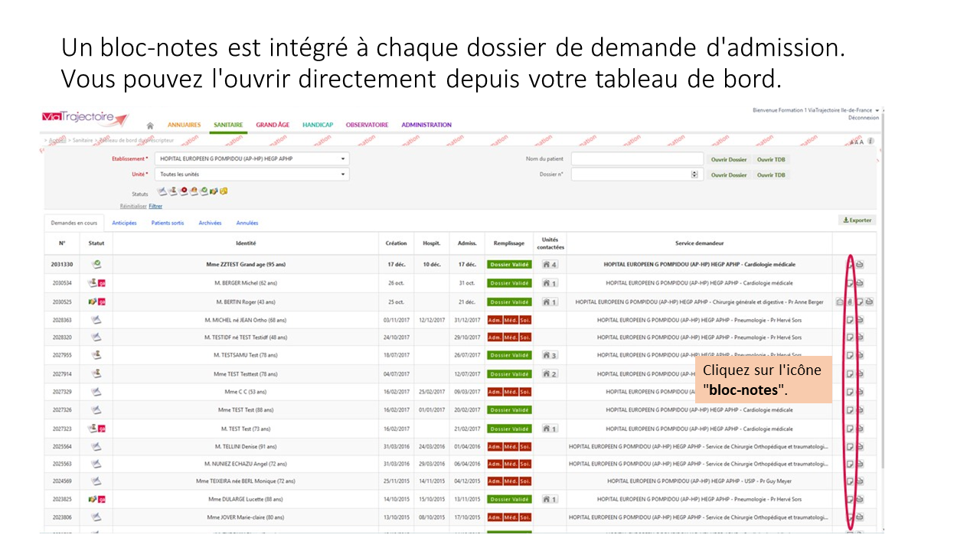Toggle the green-check validated status filter
The width and height of the screenshot is (980, 551).
click(204, 191)
